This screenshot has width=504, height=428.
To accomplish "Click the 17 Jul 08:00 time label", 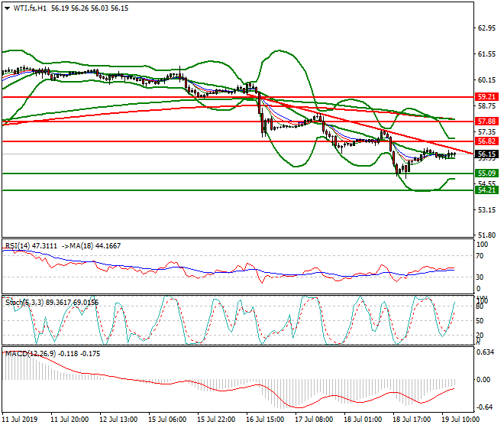I will 314,420.
